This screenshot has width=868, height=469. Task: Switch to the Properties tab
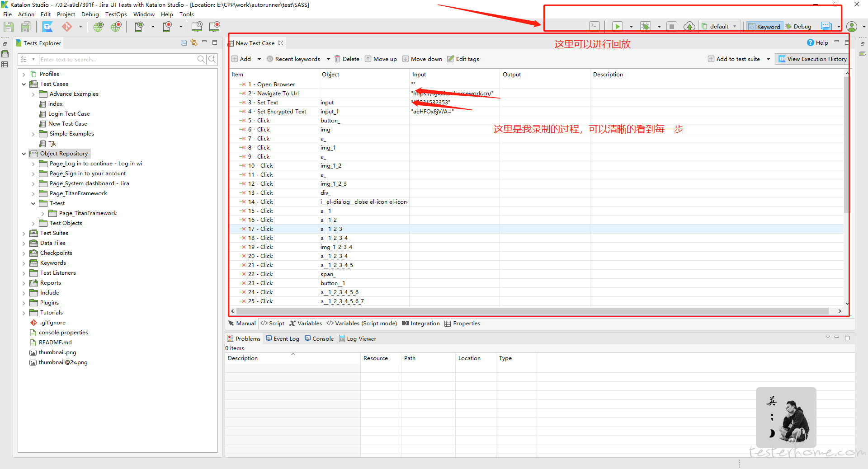point(462,324)
